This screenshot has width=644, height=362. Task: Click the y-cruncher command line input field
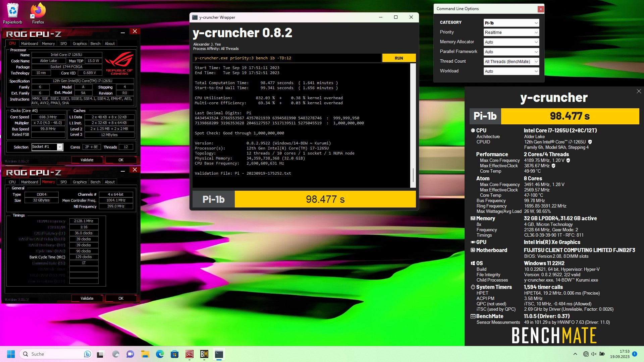tap(287, 58)
